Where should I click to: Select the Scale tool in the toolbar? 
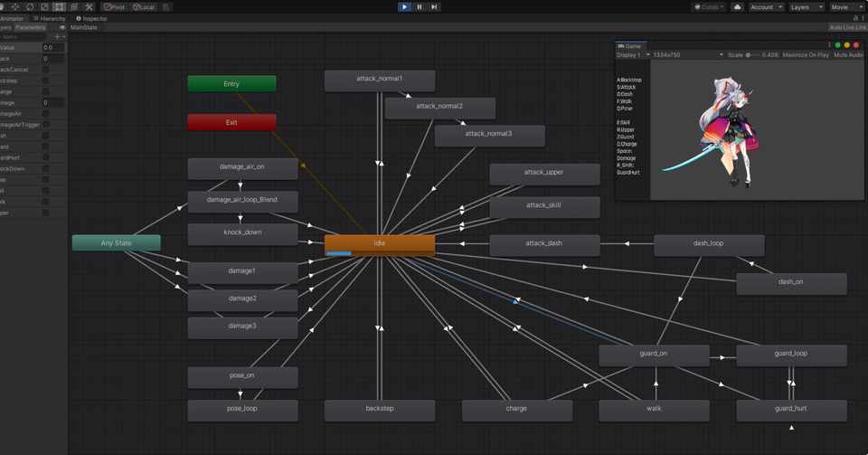click(44, 7)
